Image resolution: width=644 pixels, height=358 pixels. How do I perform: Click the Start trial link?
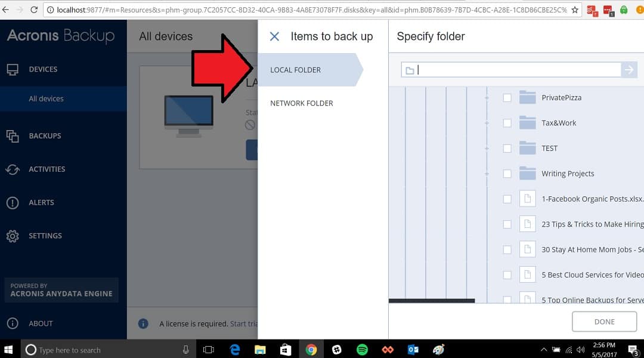coord(243,324)
